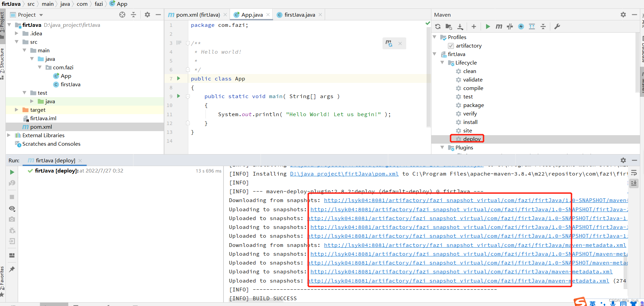644x306 pixels.
Task: Open Run panel gear settings
Action: pyautogui.click(x=623, y=160)
